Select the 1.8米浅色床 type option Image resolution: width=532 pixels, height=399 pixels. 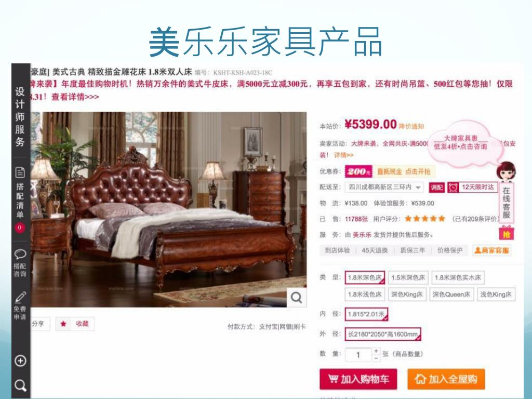[x=365, y=294]
